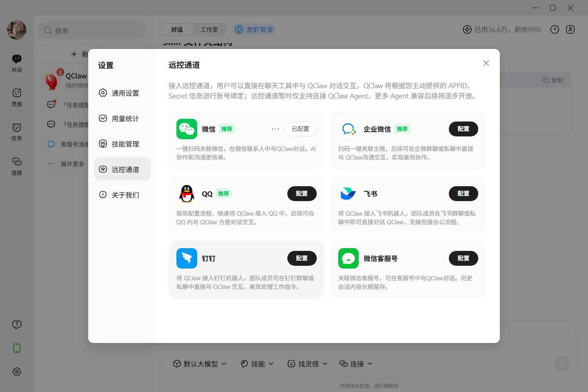Click the user avatar picture

pos(16,30)
